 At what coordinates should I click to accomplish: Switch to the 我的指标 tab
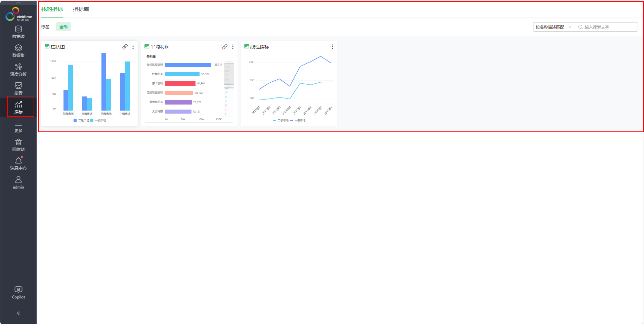[x=52, y=9]
